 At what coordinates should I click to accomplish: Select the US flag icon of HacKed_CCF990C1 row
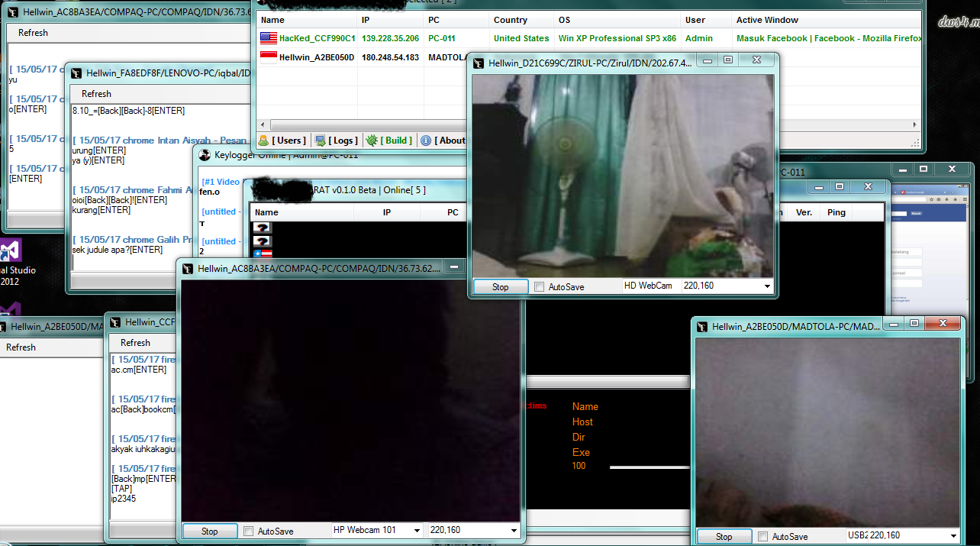click(x=268, y=38)
